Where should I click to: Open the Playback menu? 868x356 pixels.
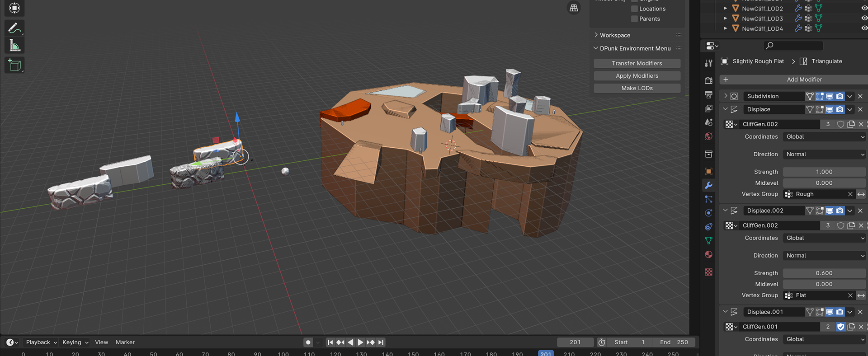tap(41, 342)
